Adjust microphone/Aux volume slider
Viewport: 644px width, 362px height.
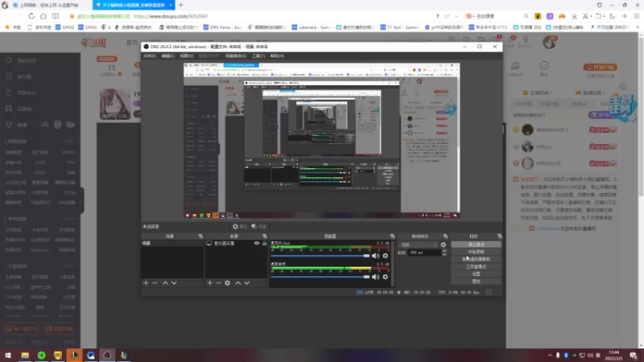320,256
